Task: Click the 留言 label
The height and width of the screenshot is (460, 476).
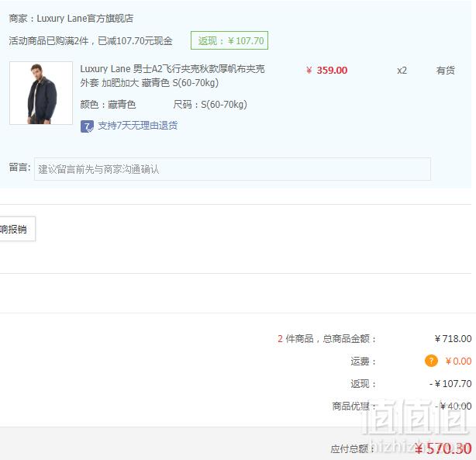Action: point(19,167)
